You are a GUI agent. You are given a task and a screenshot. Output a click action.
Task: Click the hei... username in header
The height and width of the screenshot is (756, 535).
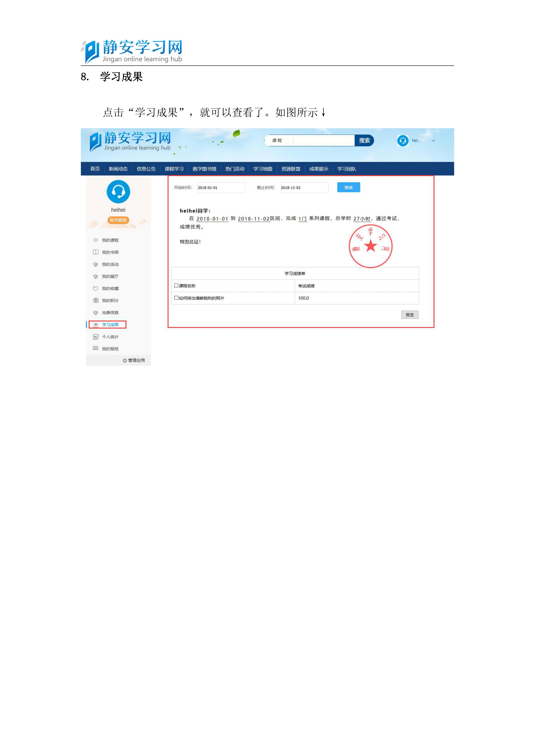(416, 141)
